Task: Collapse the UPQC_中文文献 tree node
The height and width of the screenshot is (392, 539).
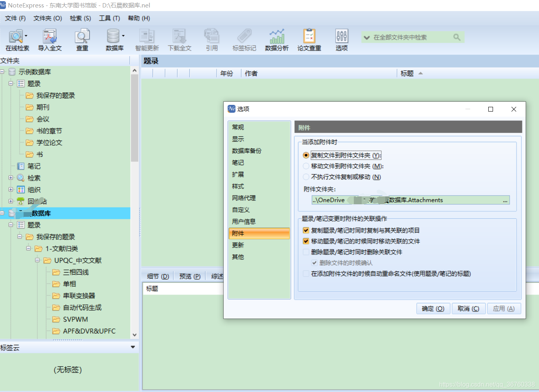Action: click(37, 260)
